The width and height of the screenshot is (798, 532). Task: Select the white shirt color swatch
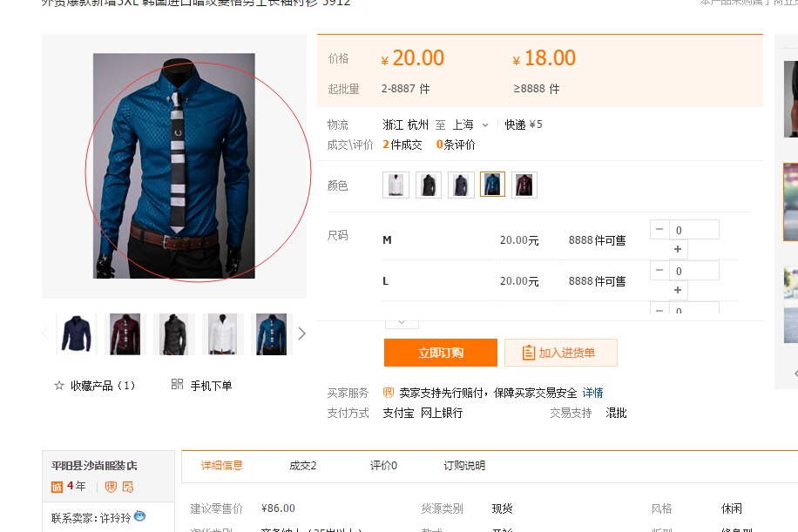(396, 185)
